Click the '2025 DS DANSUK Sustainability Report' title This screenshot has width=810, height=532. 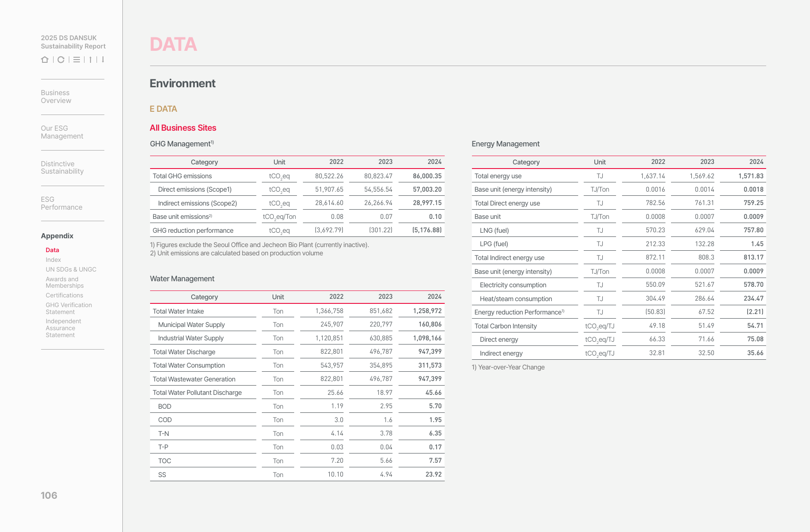pos(73,42)
